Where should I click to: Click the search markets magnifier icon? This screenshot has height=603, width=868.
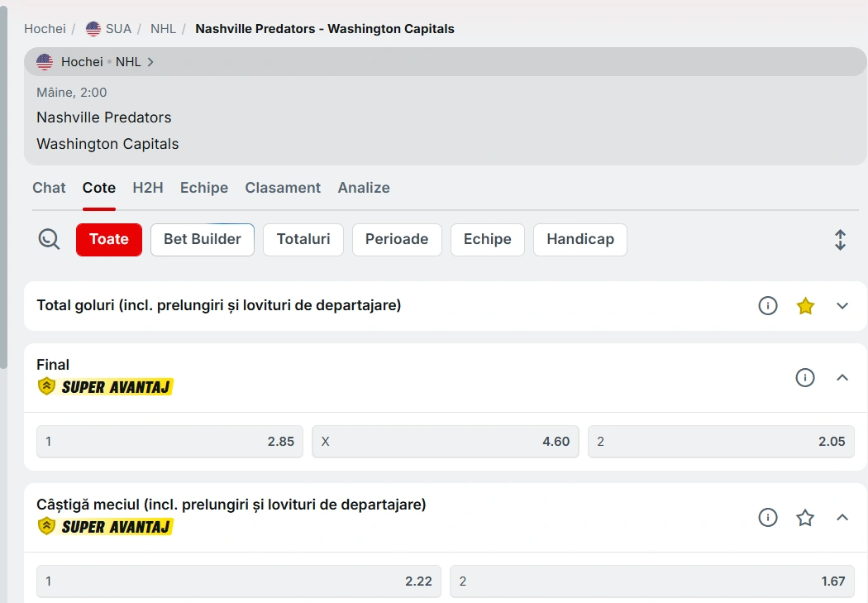49,240
